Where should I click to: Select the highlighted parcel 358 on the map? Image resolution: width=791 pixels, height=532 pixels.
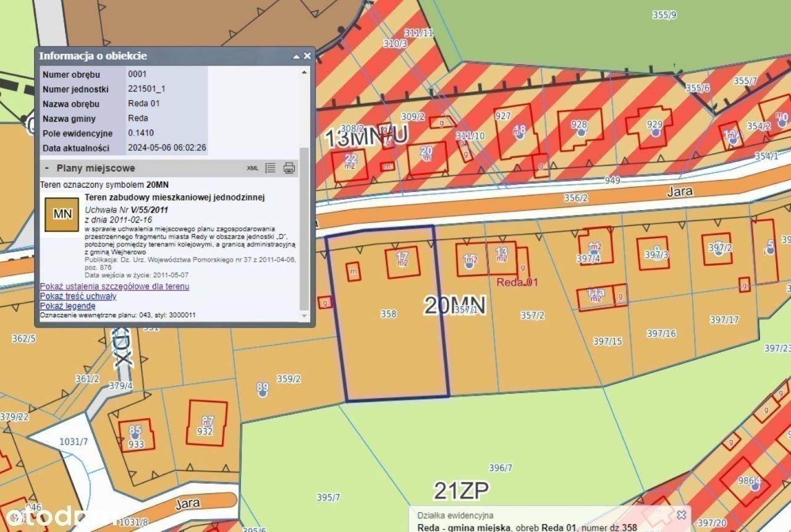coord(388,346)
